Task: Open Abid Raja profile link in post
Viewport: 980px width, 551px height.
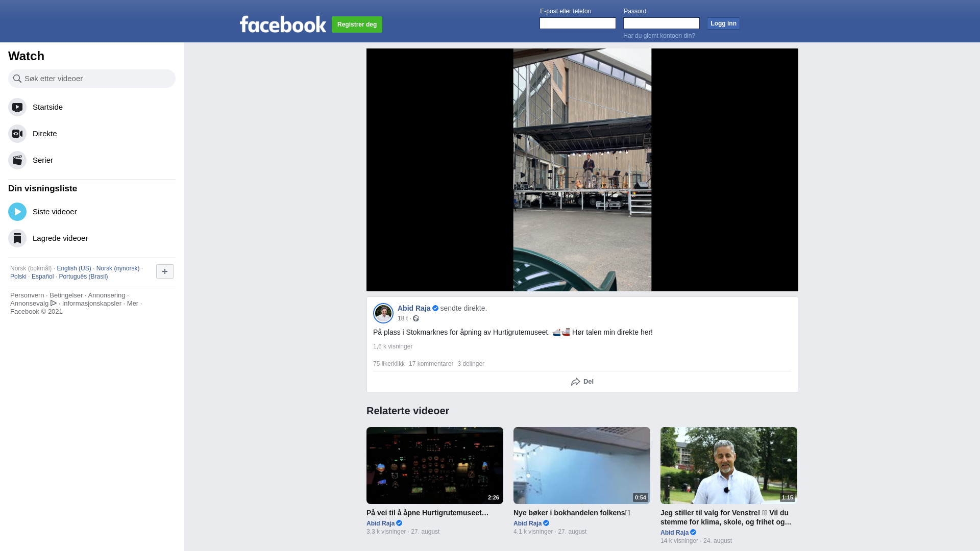Action: [414, 308]
